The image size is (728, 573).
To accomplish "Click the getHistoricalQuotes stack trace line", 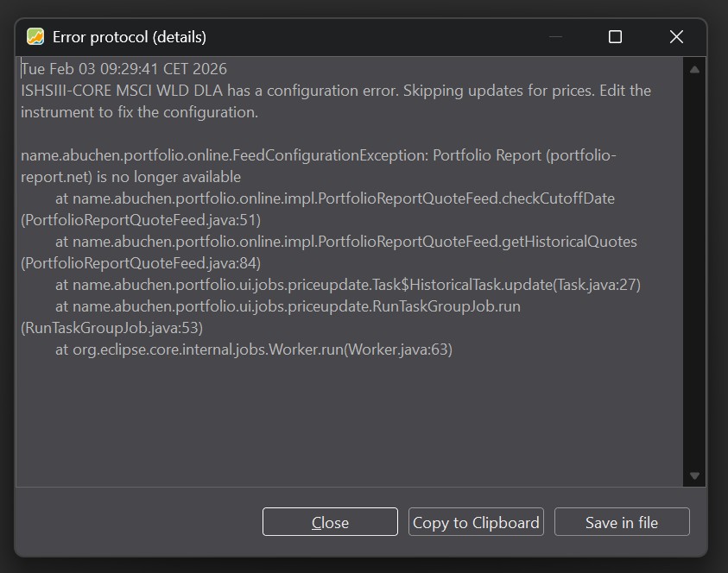I will [x=345, y=242].
